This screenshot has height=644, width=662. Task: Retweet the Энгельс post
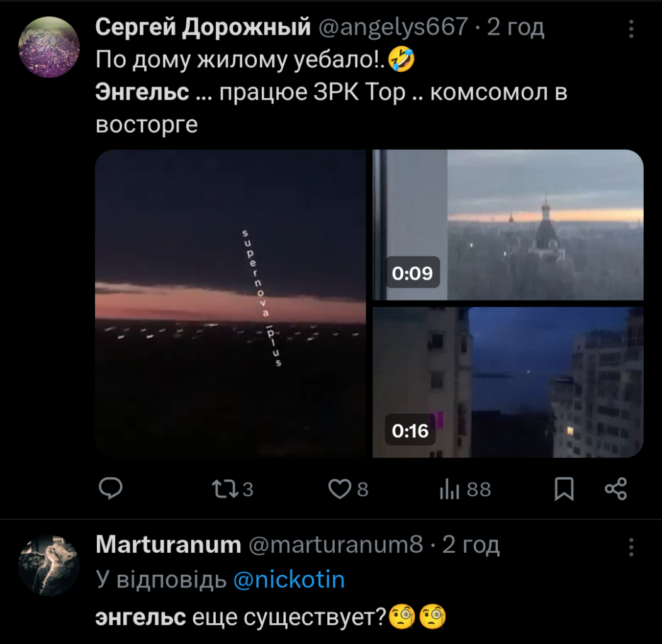click(x=224, y=489)
